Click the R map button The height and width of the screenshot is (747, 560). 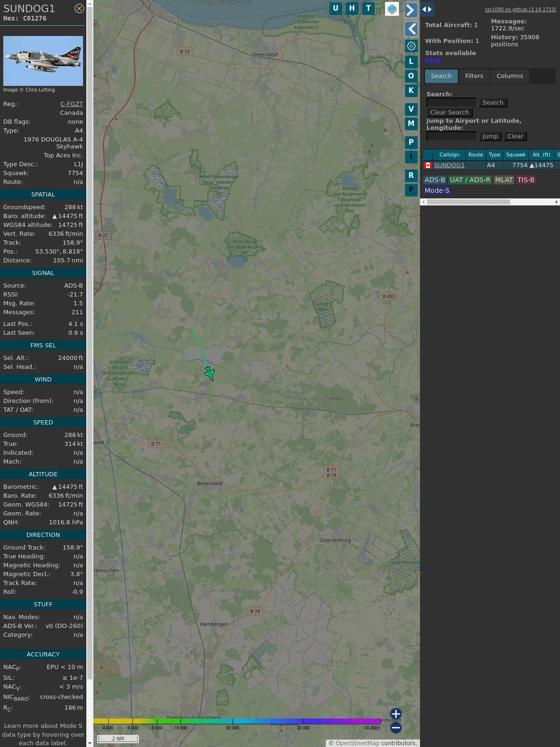pyautogui.click(x=411, y=176)
